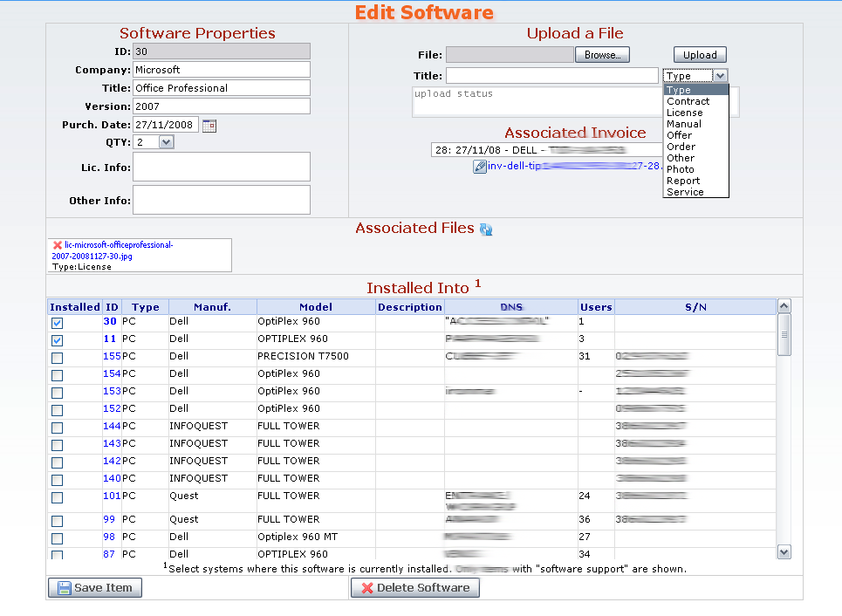Screen dimensions: 842x616
Task: Click the upload File path field
Action: click(x=510, y=55)
